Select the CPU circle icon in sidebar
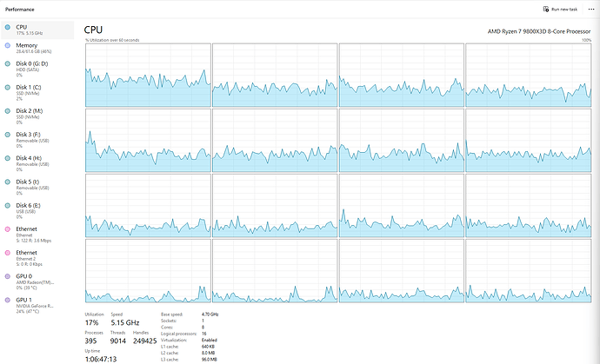 7,28
